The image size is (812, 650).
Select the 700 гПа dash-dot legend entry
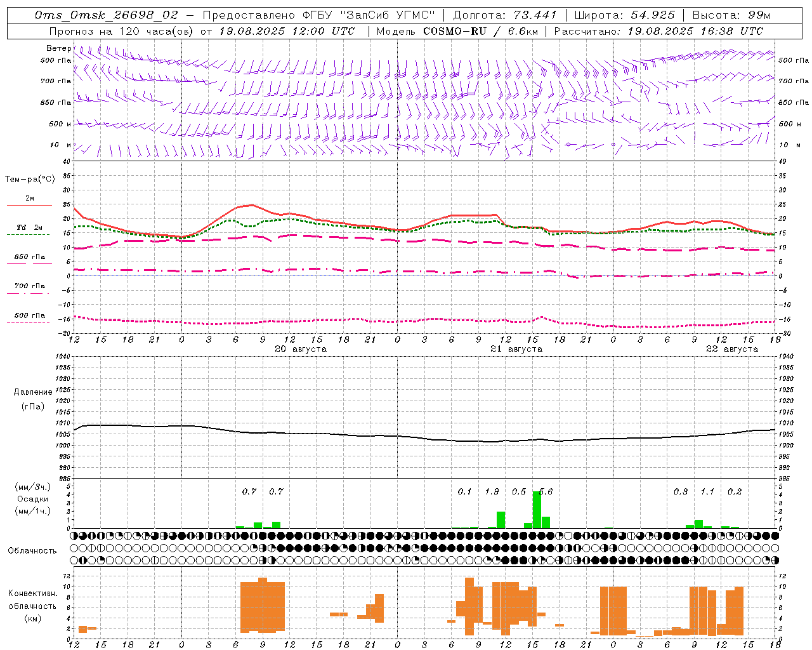[29, 288]
